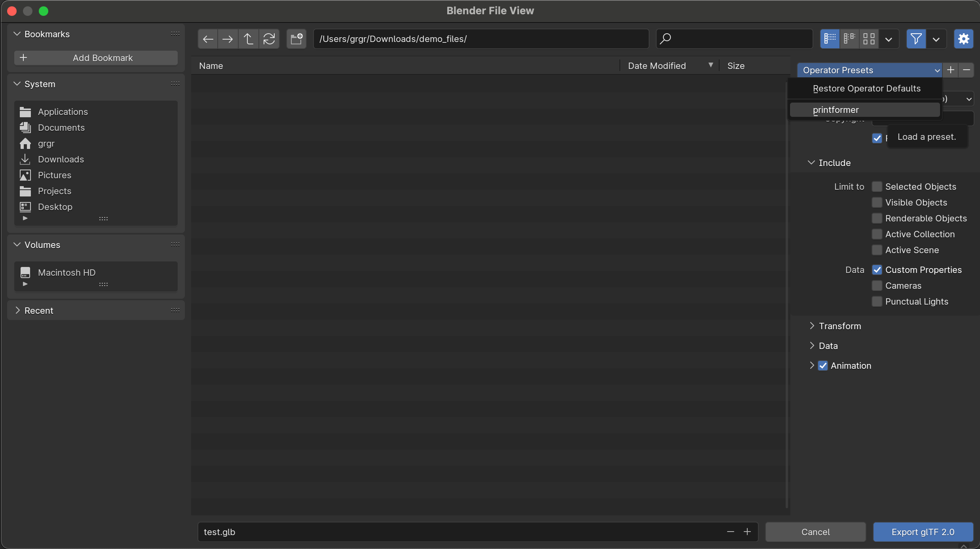
Task: Switch to thumbnails display mode
Action: click(x=869, y=39)
